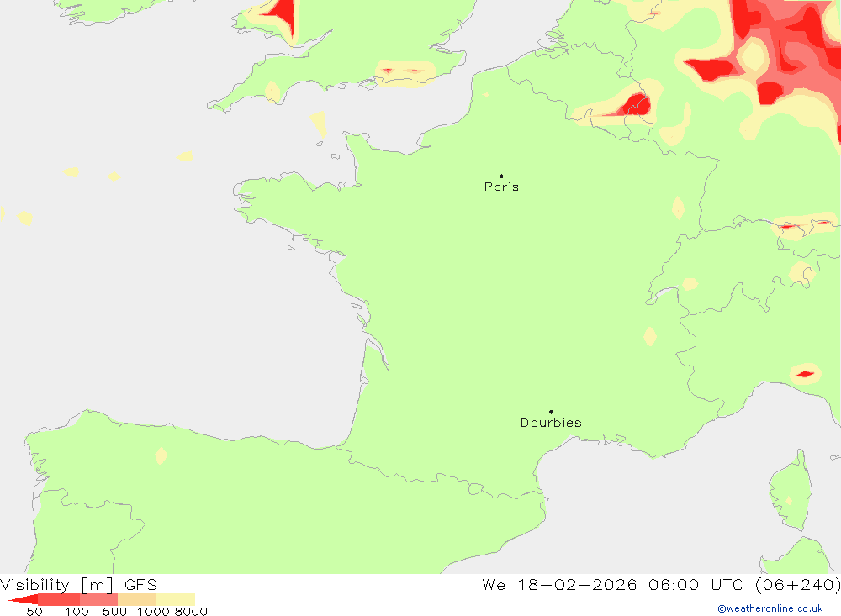
Task: Click the legend value 500
Action: point(114,612)
